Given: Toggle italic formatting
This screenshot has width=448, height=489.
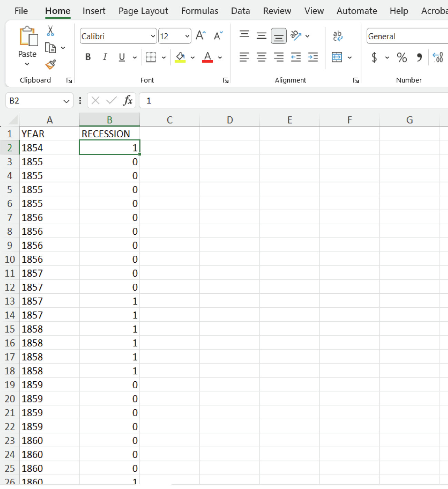Looking at the screenshot, I should click(105, 57).
